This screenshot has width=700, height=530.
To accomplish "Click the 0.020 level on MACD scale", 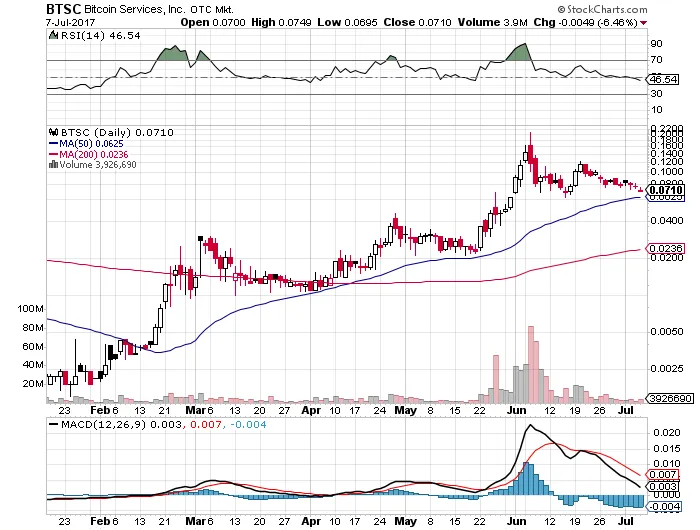I will tap(667, 433).
